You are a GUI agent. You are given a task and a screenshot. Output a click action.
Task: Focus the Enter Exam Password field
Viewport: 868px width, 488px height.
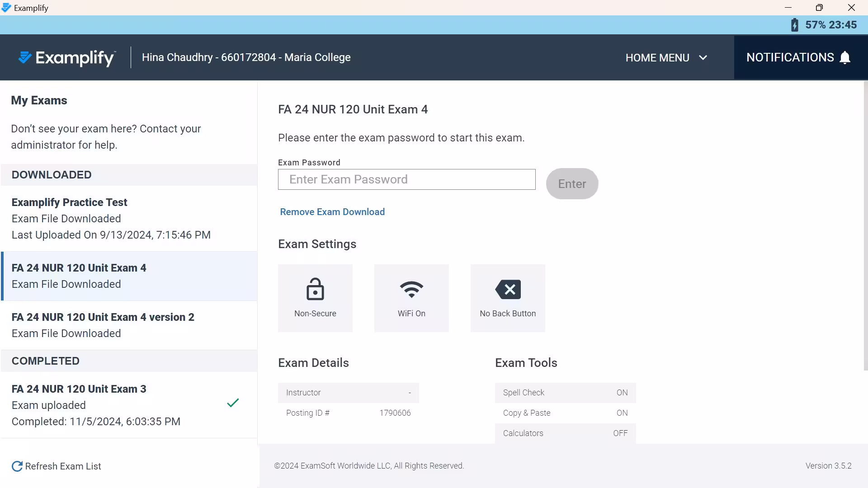pyautogui.click(x=406, y=179)
